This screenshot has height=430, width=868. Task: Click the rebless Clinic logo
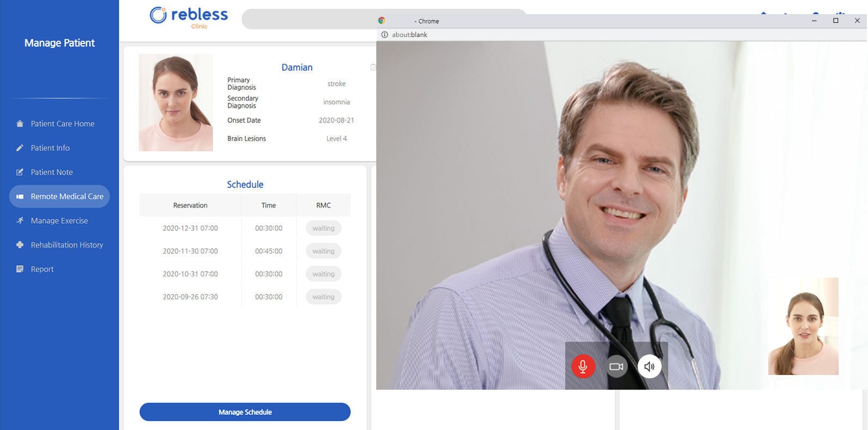(x=189, y=16)
